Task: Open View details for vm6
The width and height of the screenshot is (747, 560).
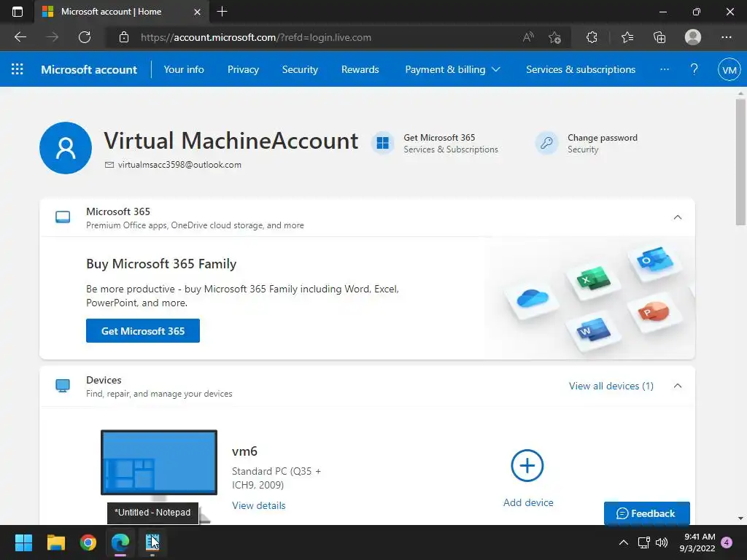Action: click(x=259, y=505)
